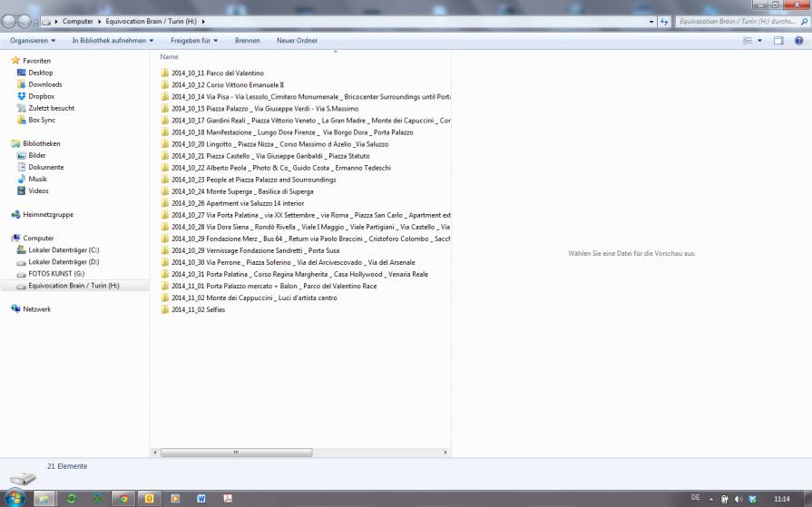
Task: Click the volume icon in system tray
Action: point(739,499)
